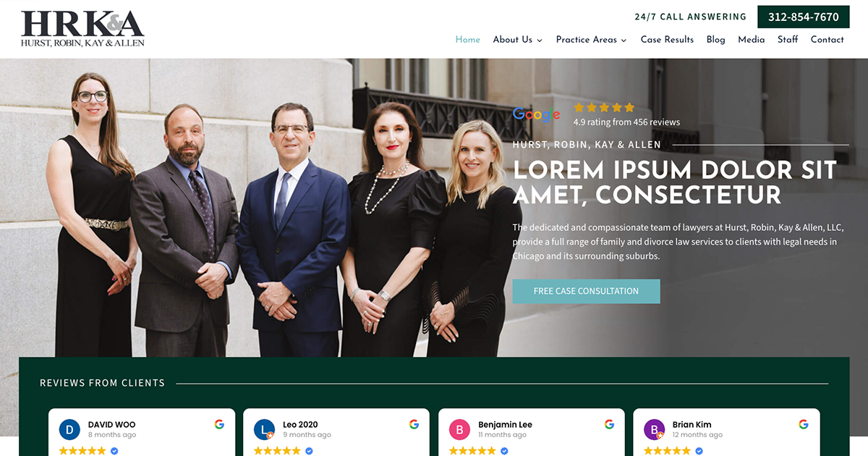Click David Woo's blue avatar icon
868x456 pixels.
[69, 430]
